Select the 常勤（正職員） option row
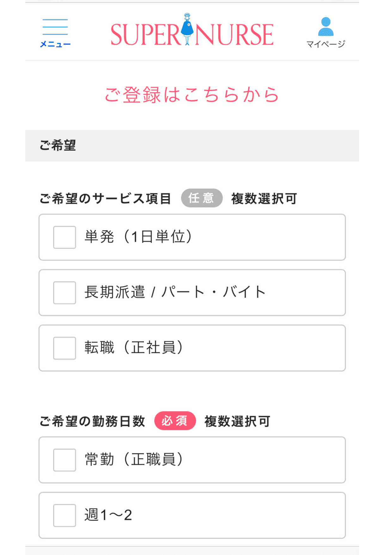 [192, 460]
